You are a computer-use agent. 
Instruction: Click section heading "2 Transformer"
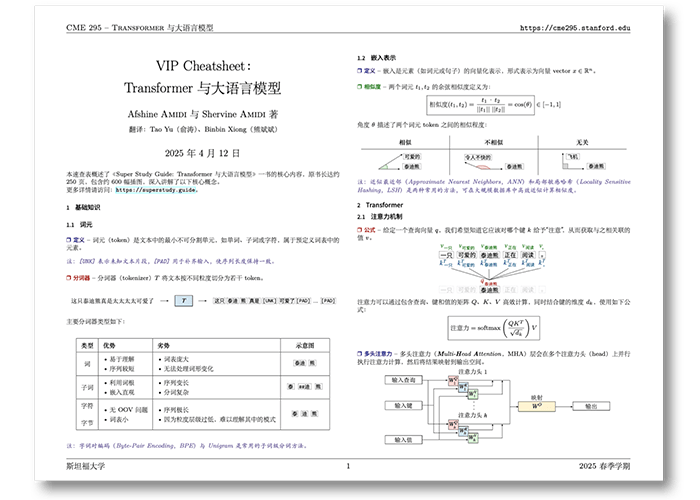380,205
